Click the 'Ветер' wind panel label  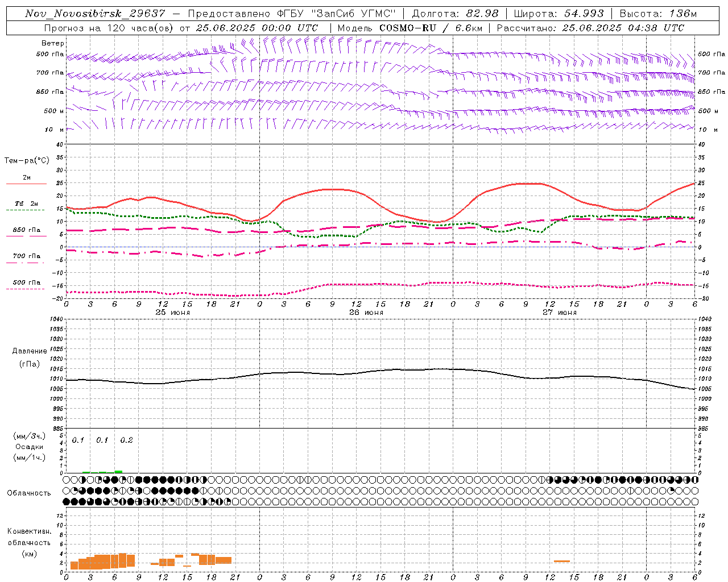tap(53, 43)
